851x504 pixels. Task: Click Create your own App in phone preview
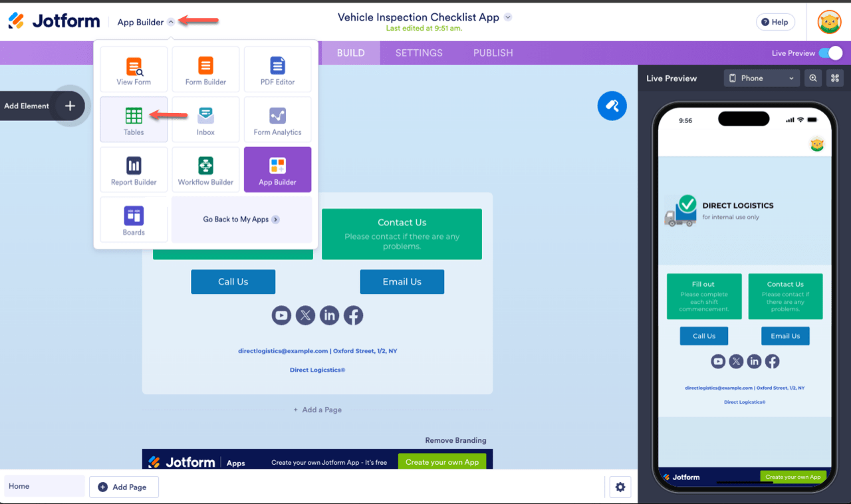coord(793,477)
